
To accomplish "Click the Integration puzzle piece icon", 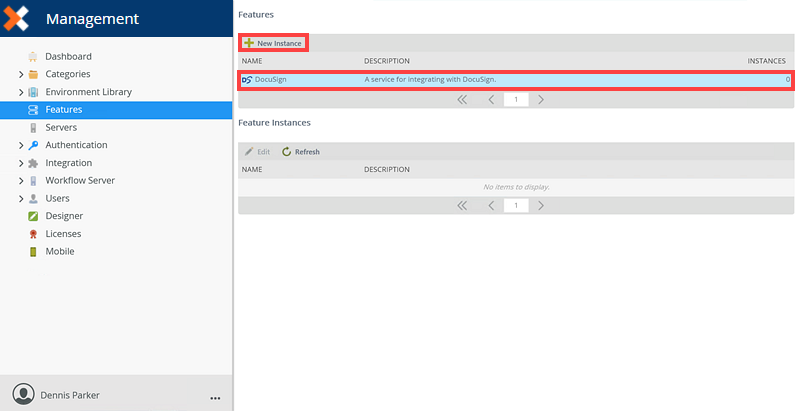I will pyautogui.click(x=33, y=163).
